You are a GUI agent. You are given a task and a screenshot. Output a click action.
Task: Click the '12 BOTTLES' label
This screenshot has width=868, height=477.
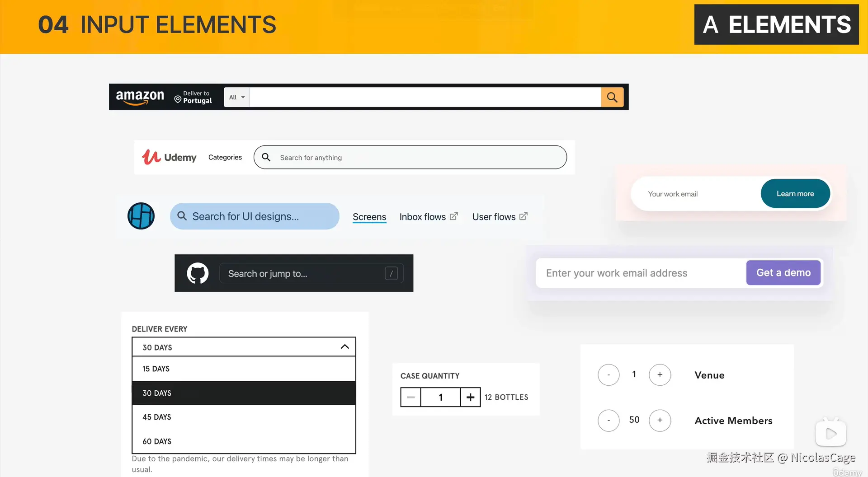pyautogui.click(x=506, y=397)
